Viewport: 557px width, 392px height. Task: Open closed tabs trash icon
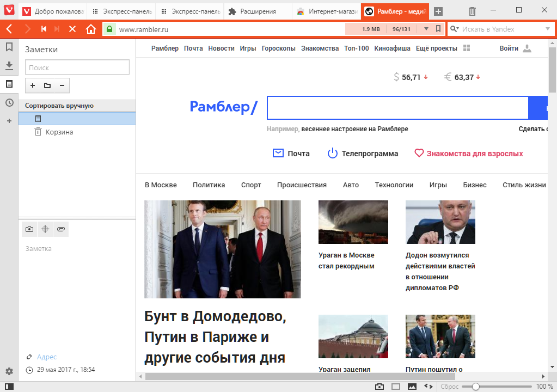pos(472,11)
